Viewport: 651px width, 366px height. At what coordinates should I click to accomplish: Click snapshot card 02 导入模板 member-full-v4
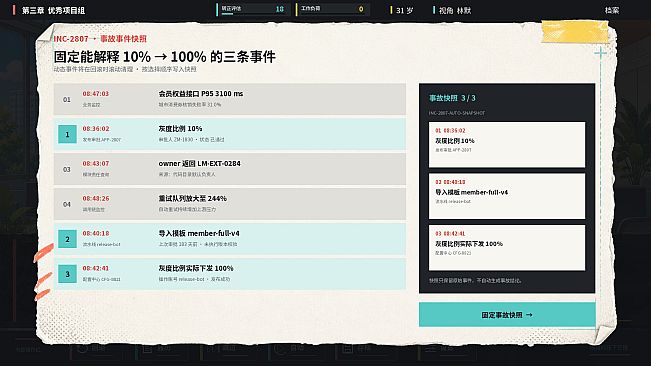tap(507, 196)
